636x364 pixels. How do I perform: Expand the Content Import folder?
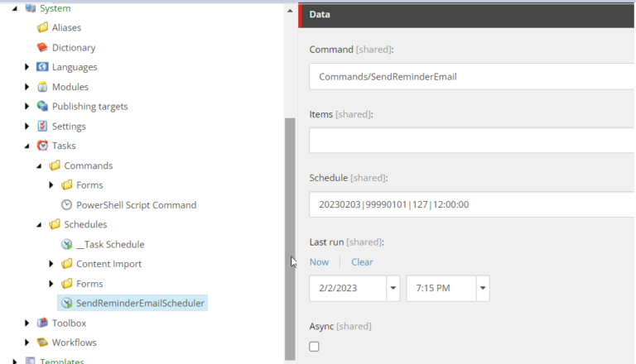51,264
